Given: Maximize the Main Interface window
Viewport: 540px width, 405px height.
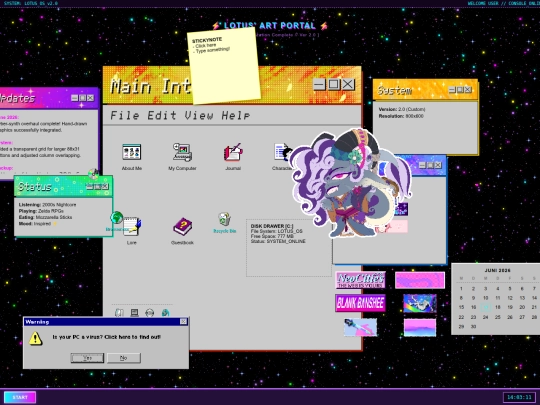Looking at the screenshot, I should (x=333, y=84).
